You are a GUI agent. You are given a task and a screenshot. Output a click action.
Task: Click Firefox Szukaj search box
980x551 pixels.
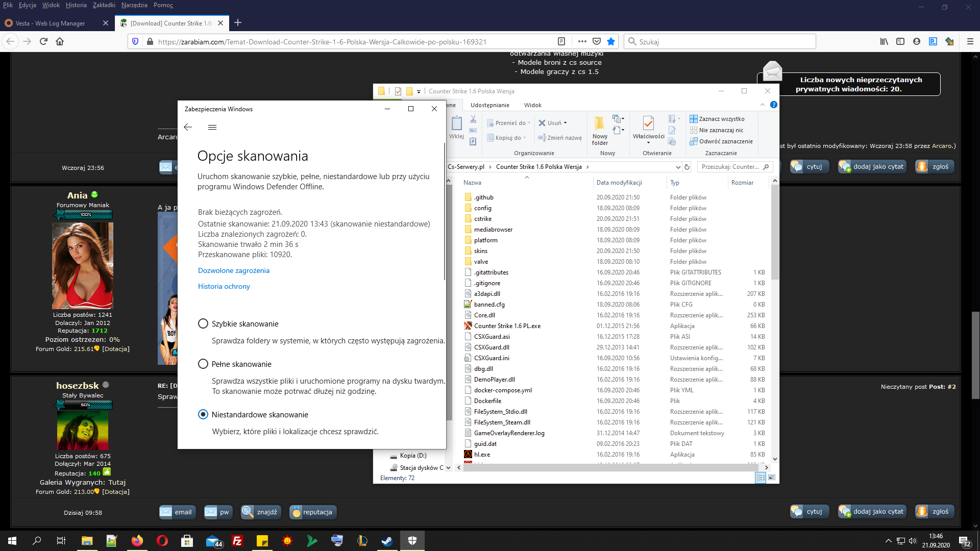[x=720, y=41]
